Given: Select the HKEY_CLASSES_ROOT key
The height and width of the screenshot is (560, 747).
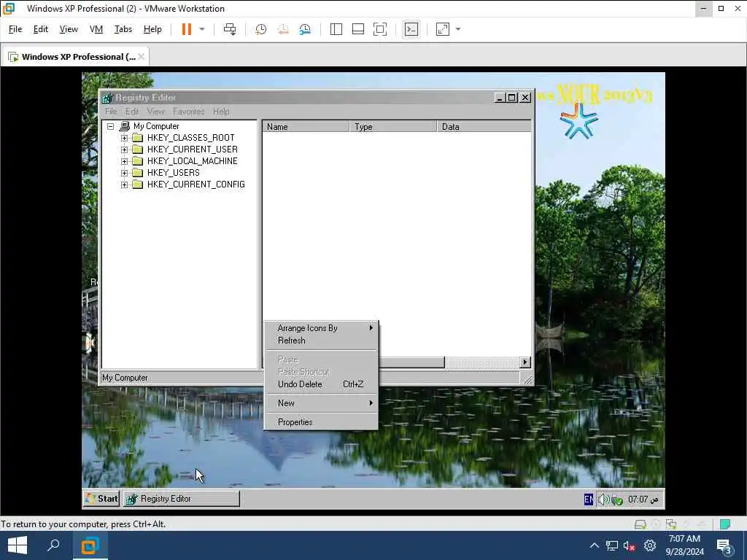Looking at the screenshot, I should coord(190,138).
